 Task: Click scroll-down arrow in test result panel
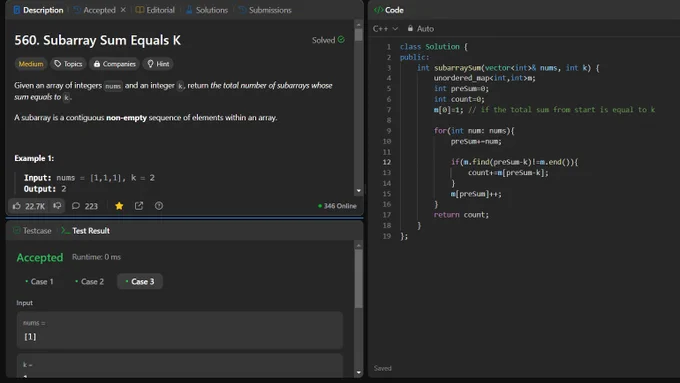[x=359, y=373]
